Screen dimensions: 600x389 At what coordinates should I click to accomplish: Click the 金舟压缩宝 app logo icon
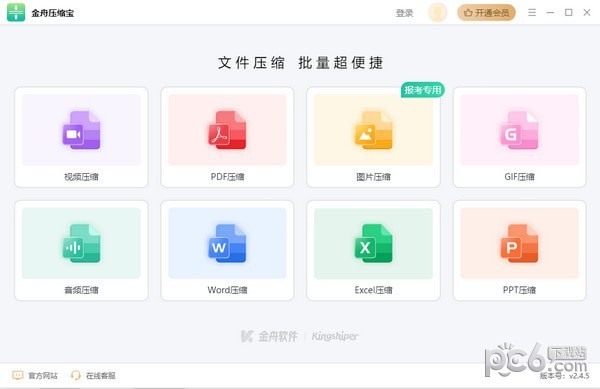(x=16, y=13)
